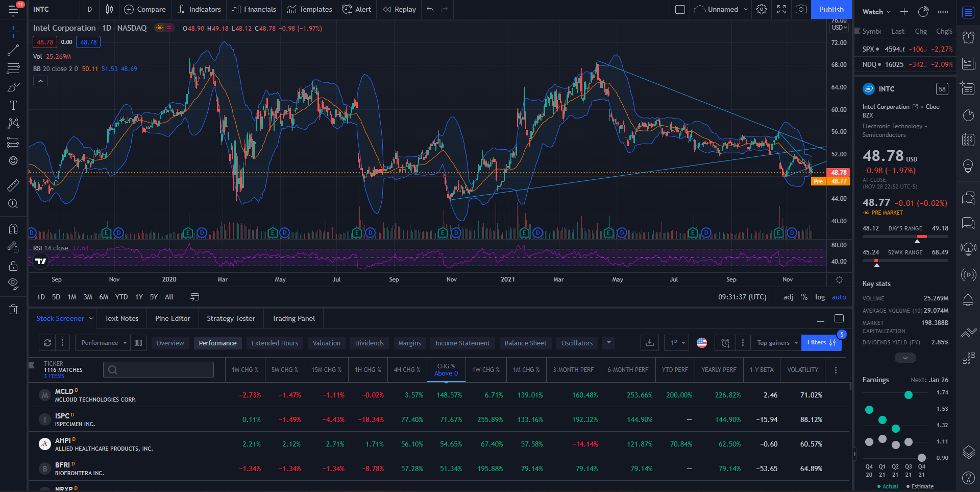Toggle percent scale mode
The image size is (980, 492).
804,297
